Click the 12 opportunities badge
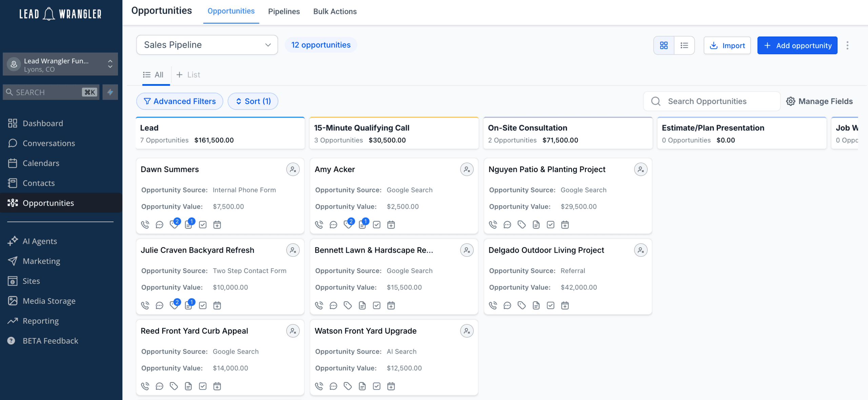868x400 pixels. click(x=321, y=45)
